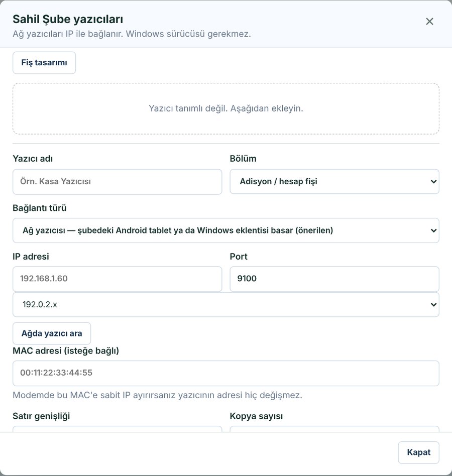This screenshot has height=476, width=452.
Task: Click the Kapat button
Action: pyautogui.click(x=419, y=452)
